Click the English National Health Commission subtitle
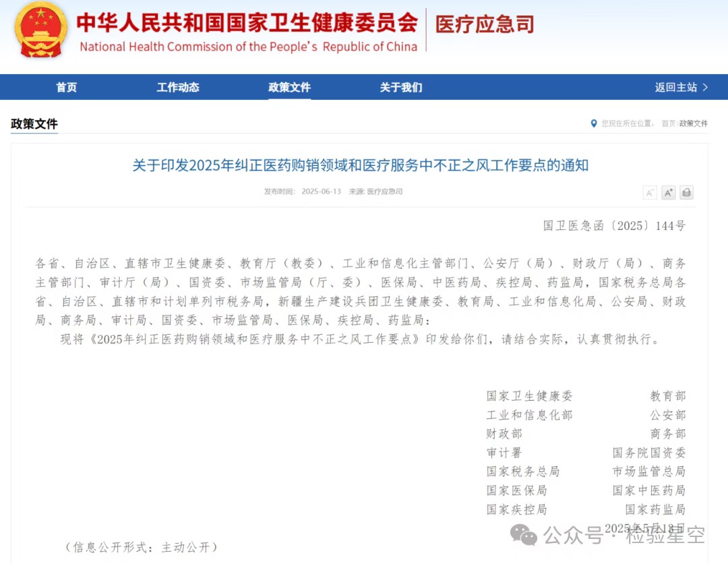Screen dimensions: 728x564 coord(248,47)
